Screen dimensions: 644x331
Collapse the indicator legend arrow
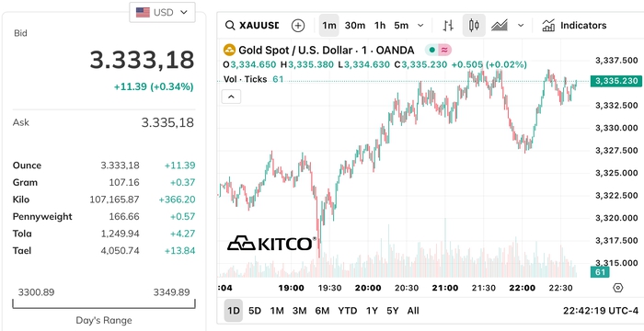pos(231,97)
